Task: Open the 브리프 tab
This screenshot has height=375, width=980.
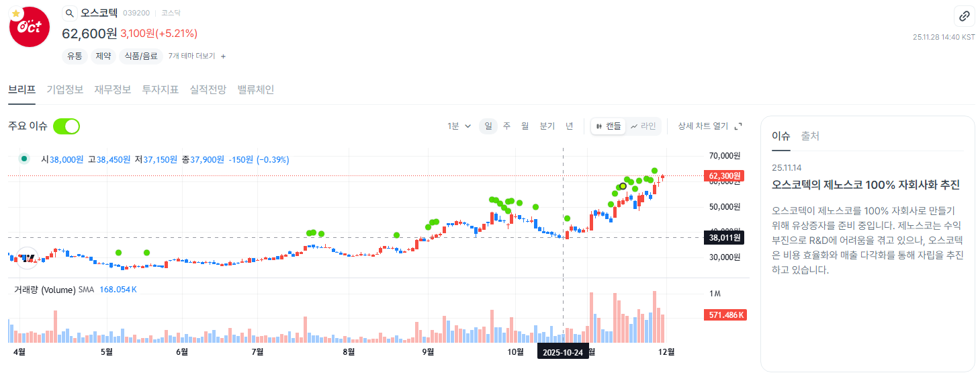Action: tap(21, 89)
